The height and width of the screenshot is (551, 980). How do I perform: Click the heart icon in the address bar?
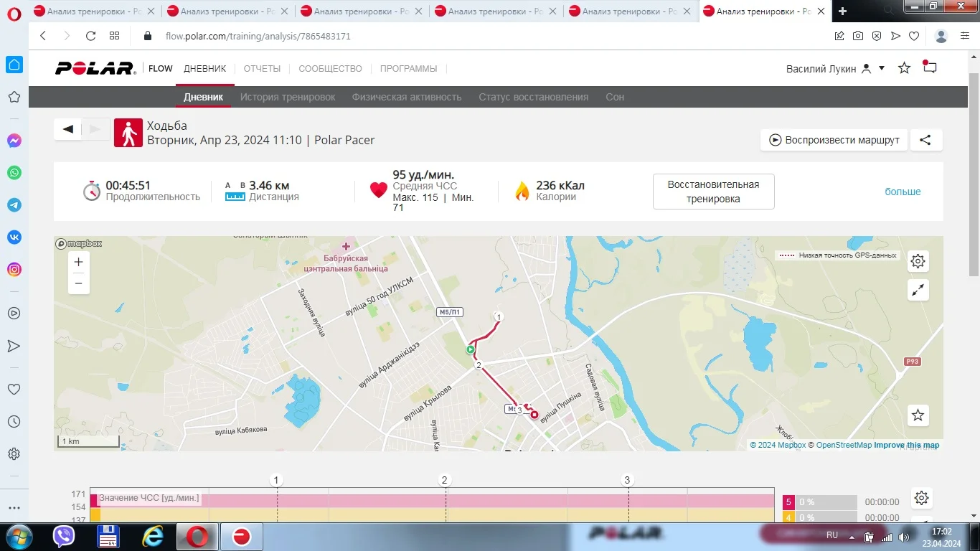[914, 36]
